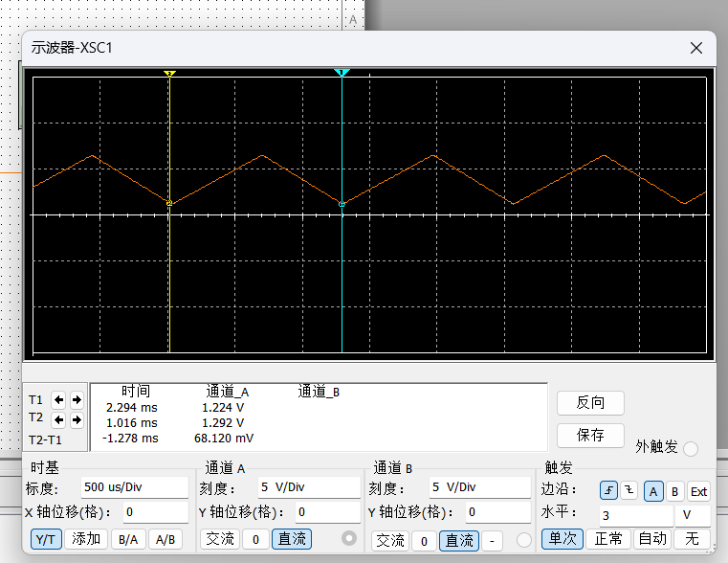Move cursor T2 left with arrow

58,420
